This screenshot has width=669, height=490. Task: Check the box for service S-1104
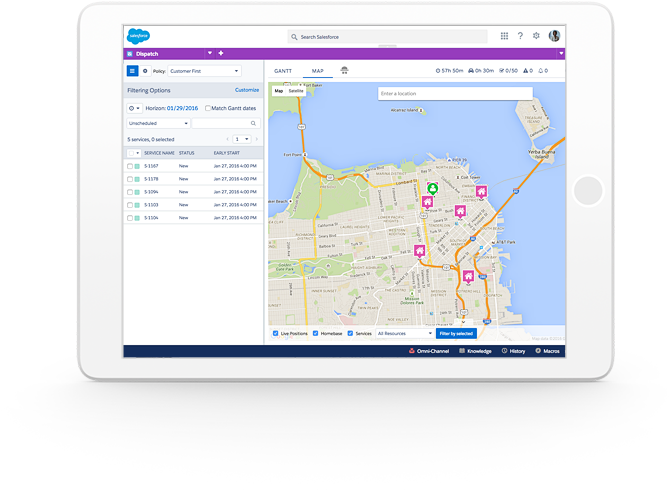tap(130, 218)
